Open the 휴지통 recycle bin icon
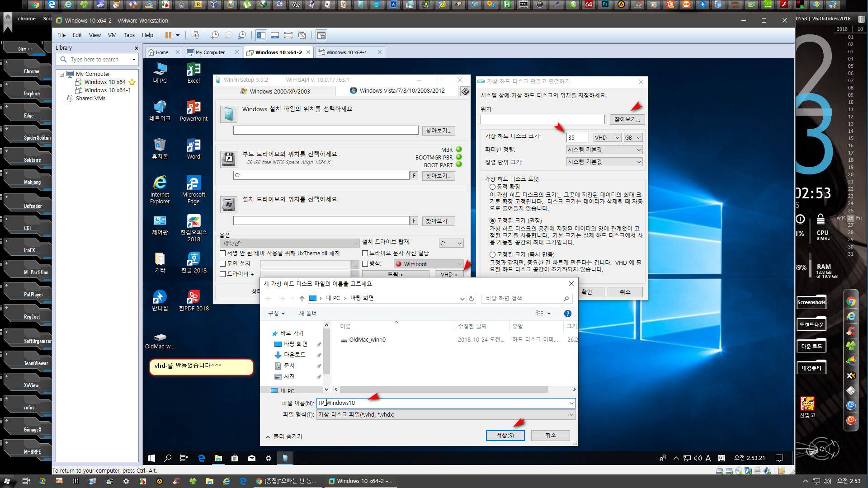The image size is (868, 488). (x=160, y=148)
